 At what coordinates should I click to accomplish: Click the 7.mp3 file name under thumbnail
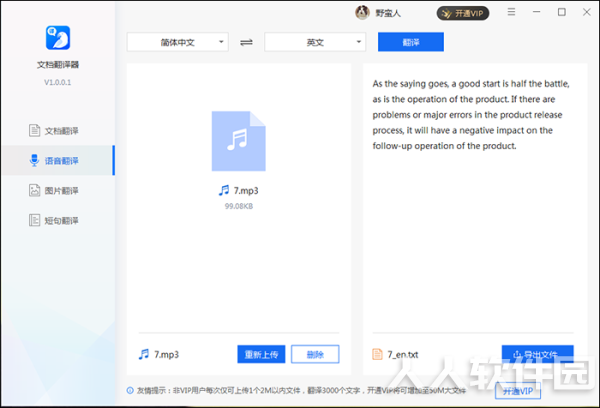click(246, 191)
